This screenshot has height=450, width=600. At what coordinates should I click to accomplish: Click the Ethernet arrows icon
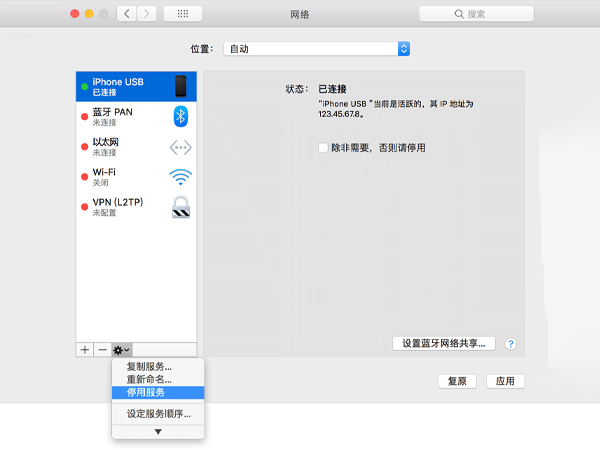180,147
